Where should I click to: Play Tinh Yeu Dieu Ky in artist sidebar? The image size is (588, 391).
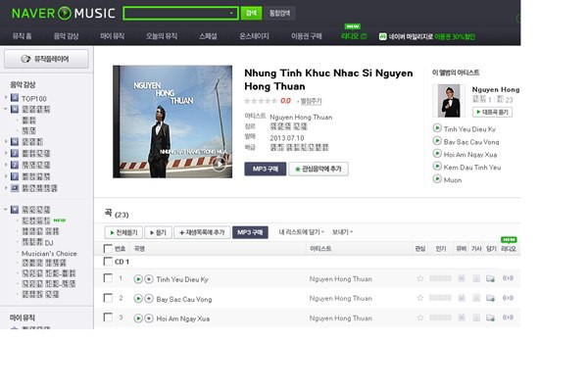pos(437,128)
